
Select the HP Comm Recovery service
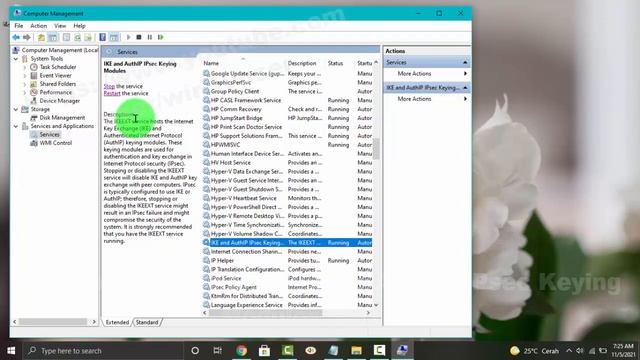(287, 109)
